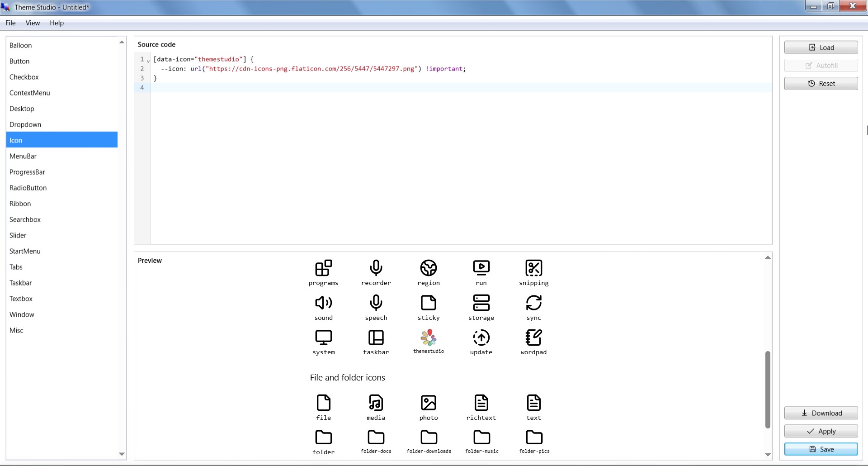868x466 pixels.
Task: Select the richtext document icon
Action: tap(481, 402)
